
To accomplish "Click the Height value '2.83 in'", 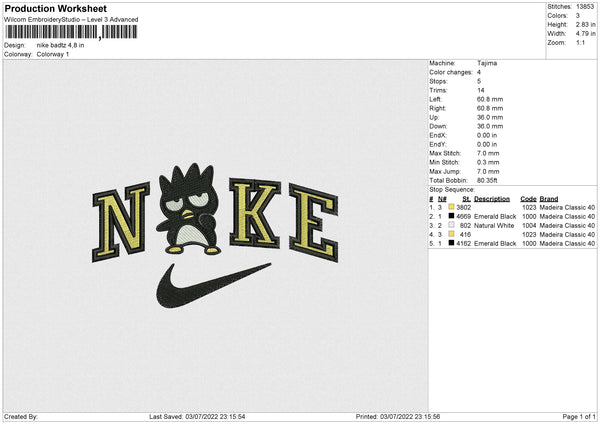I will [x=585, y=24].
